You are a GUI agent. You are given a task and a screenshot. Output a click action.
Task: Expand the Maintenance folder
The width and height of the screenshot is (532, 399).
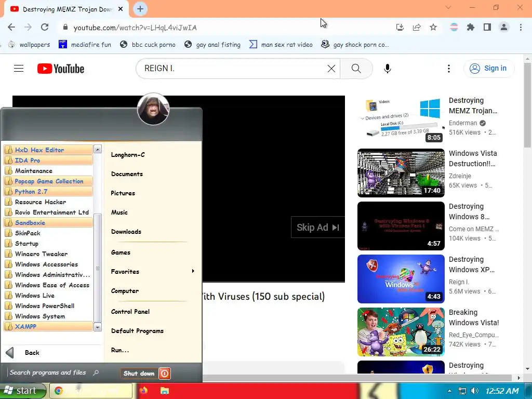48,170
